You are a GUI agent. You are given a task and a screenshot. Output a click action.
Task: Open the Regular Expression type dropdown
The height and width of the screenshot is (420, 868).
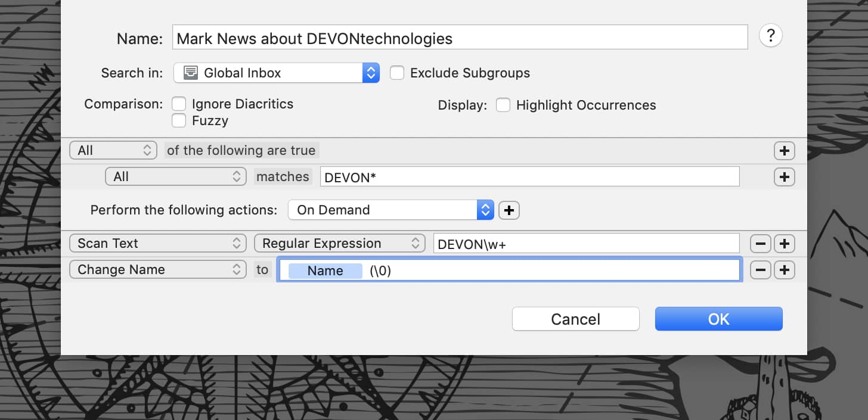(340, 244)
